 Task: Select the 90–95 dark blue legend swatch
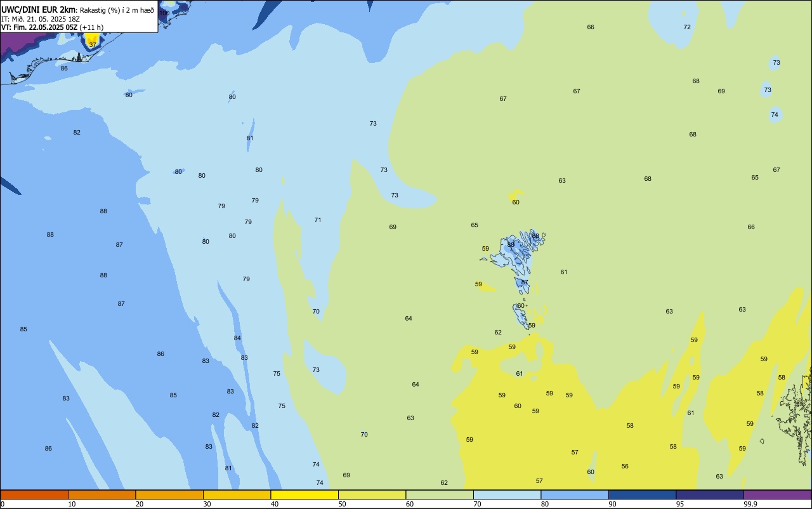coord(642,494)
